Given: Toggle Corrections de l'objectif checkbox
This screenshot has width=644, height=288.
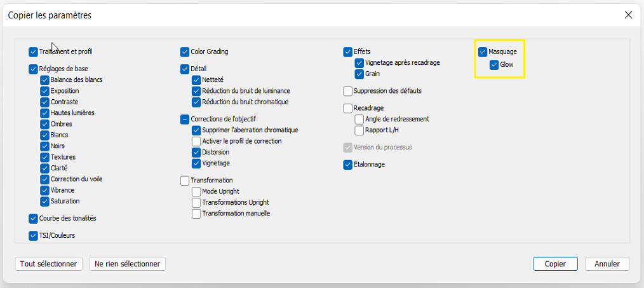Looking at the screenshot, I should tap(185, 119).
